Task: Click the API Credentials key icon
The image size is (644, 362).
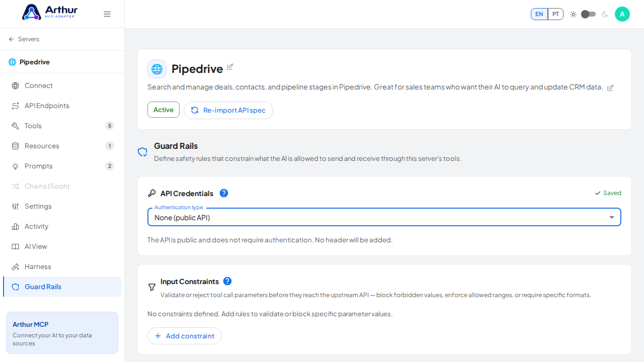Action: [152, 193]
